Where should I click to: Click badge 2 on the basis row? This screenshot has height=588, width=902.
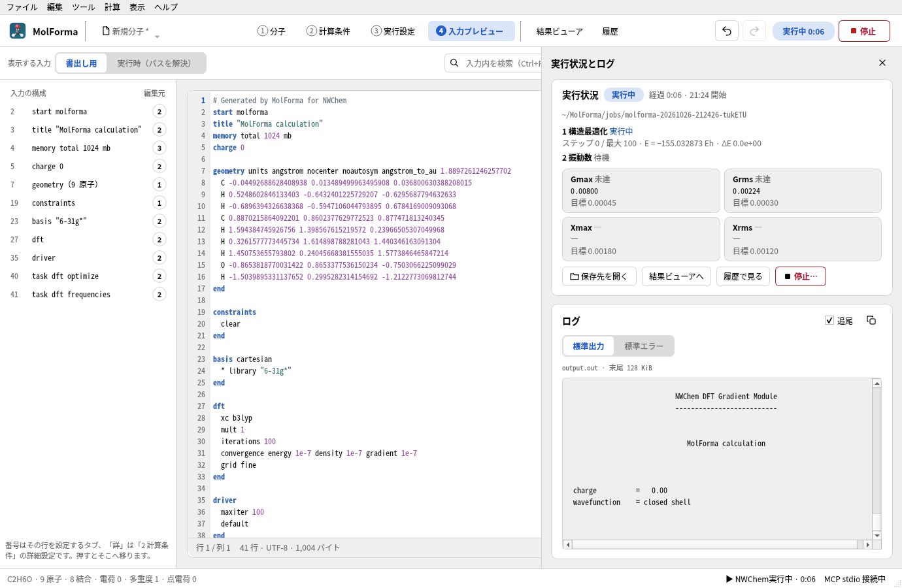(159, 221)
